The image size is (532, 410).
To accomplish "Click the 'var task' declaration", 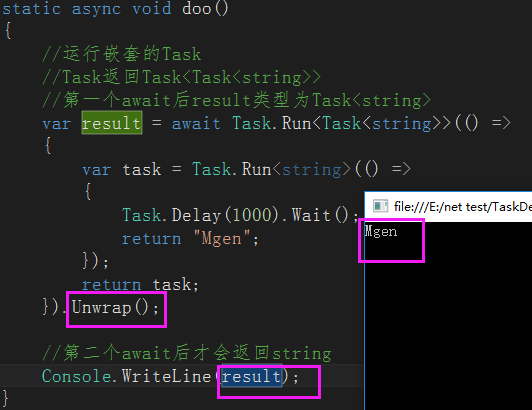I will (x=121, y=169).
